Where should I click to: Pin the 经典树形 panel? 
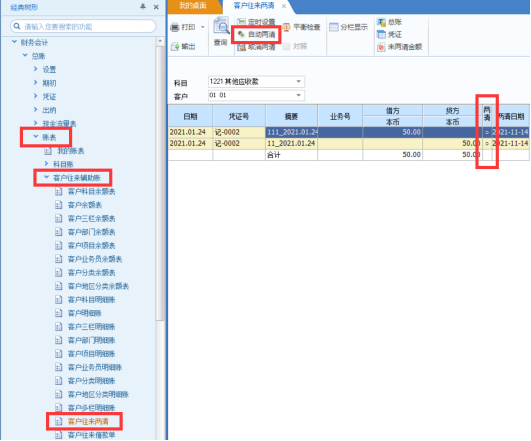click(143, 6)
